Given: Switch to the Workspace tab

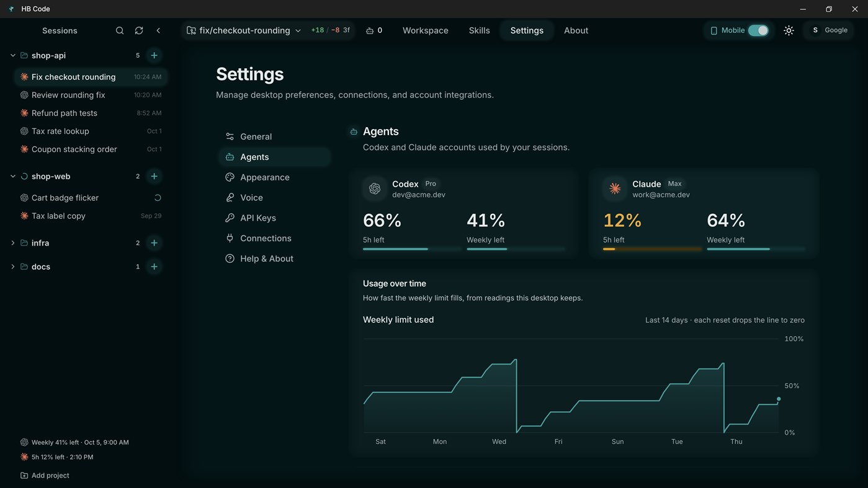Looking at the screenshot, I should tap(425, 30).
